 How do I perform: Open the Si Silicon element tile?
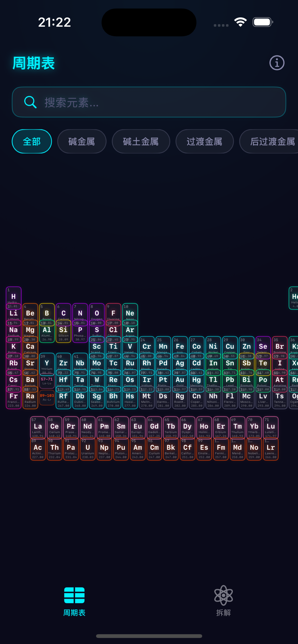[x=64, y=331]
